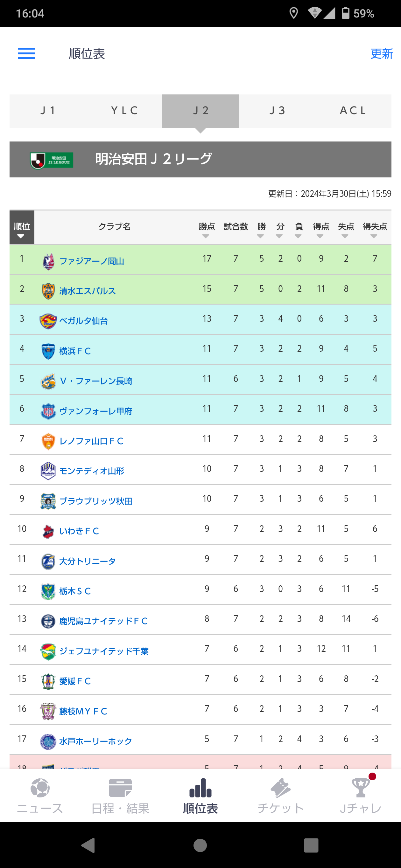Sort the table by 得失点 arrow
Image resolution: width=401 pixels, height=868 pixels.
(x=374, y=236)
